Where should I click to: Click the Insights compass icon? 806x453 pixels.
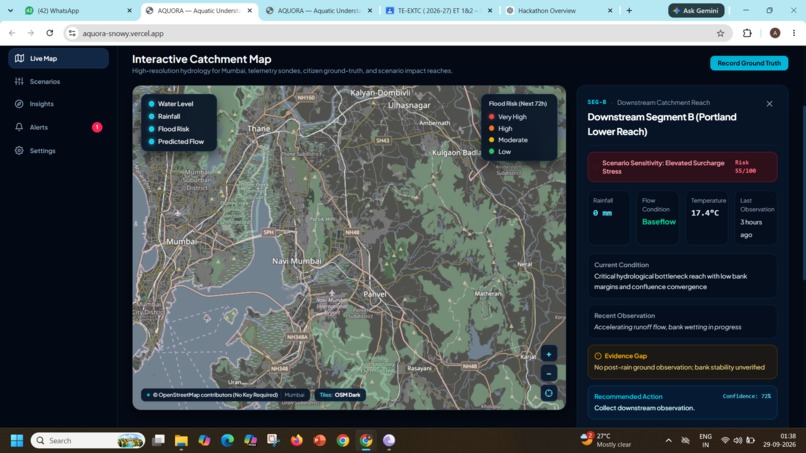(19, 104)
